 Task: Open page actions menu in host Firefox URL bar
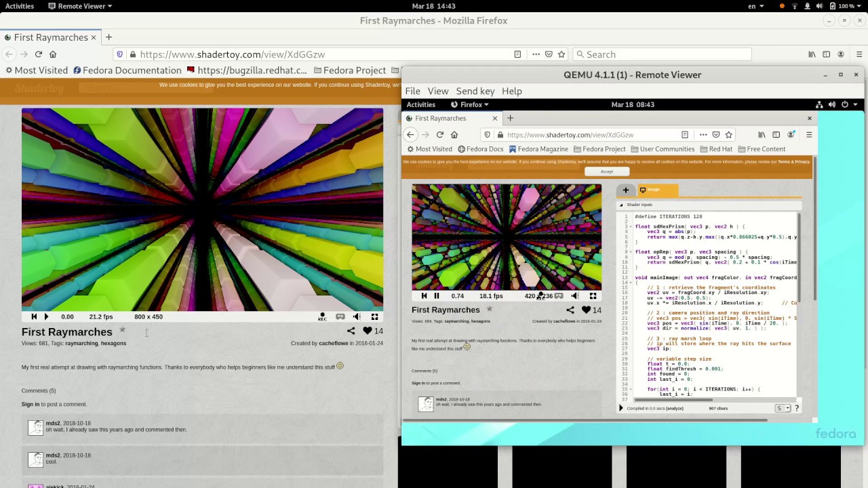point(536,54)
